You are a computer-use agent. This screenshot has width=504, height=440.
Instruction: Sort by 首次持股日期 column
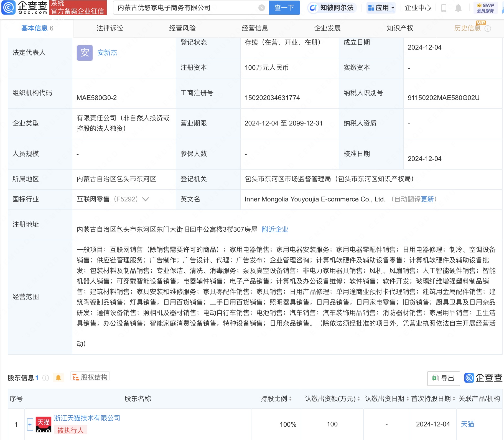tap(454, 399)
